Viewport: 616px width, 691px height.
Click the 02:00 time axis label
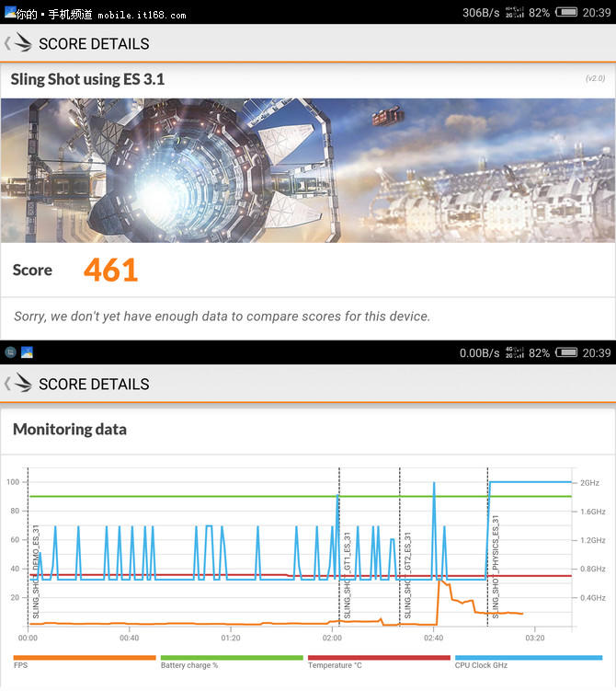click(332, 638)
